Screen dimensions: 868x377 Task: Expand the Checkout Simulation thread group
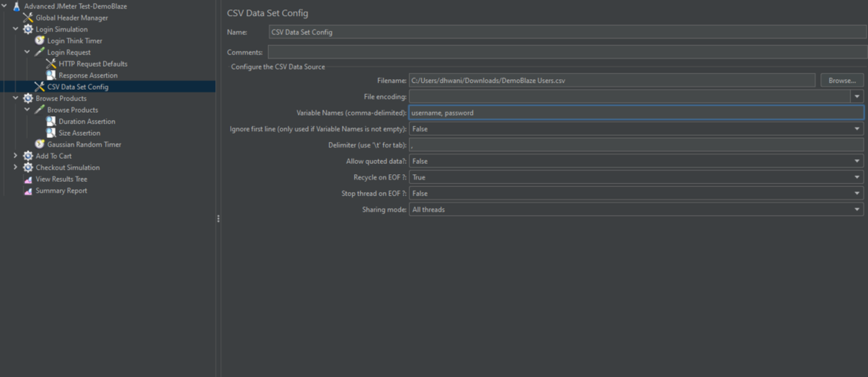(x=15, y=167)
